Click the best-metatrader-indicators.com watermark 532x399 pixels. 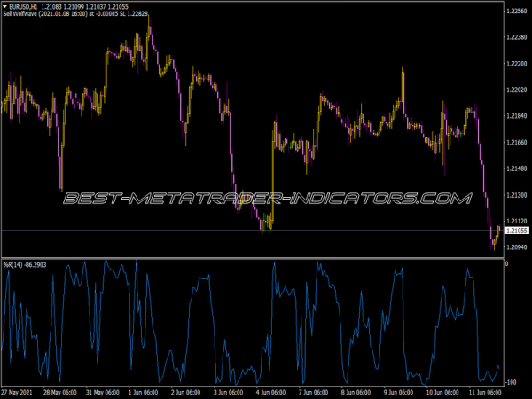coord(266,197)
